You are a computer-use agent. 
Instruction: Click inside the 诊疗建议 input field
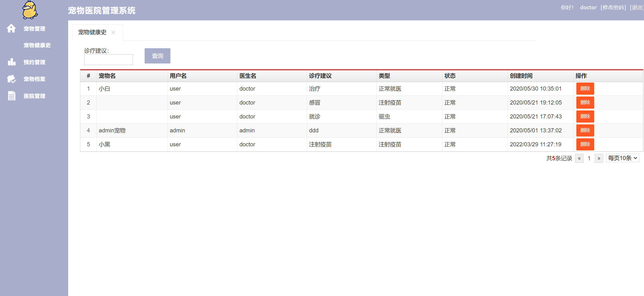108,59
